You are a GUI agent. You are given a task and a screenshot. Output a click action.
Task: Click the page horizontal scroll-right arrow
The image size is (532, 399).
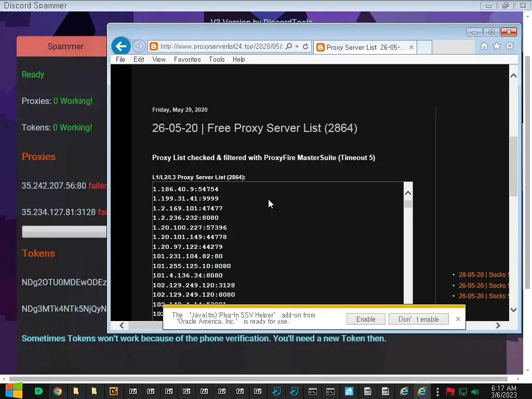(498, 326)
